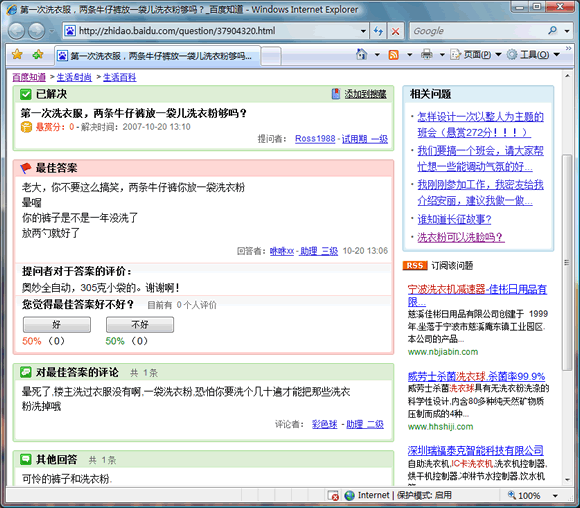This screenshot has height=508, width=580.
Task: Click the www.nbjiabin.com ad URL
Action: pos(443,352)
